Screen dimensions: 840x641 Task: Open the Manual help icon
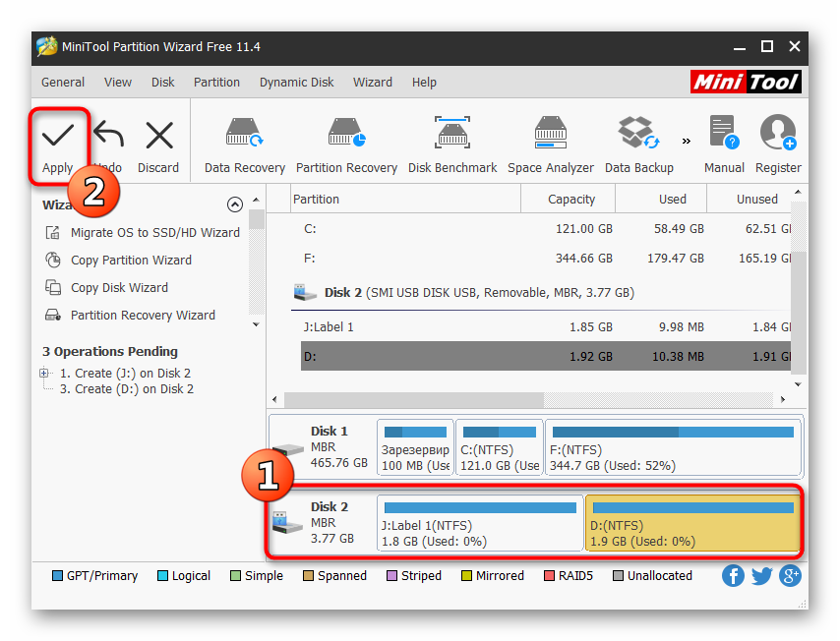pyautogui.click(x=724, y=134)
